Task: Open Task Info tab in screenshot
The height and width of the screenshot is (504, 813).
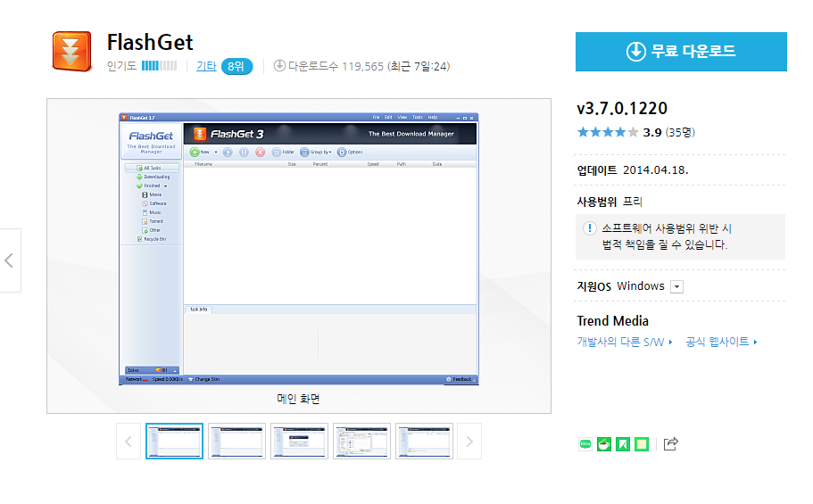Action: (199, 310)
